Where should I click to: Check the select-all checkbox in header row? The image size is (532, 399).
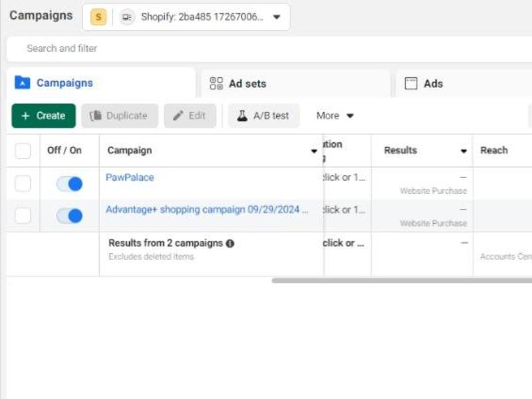23,151
